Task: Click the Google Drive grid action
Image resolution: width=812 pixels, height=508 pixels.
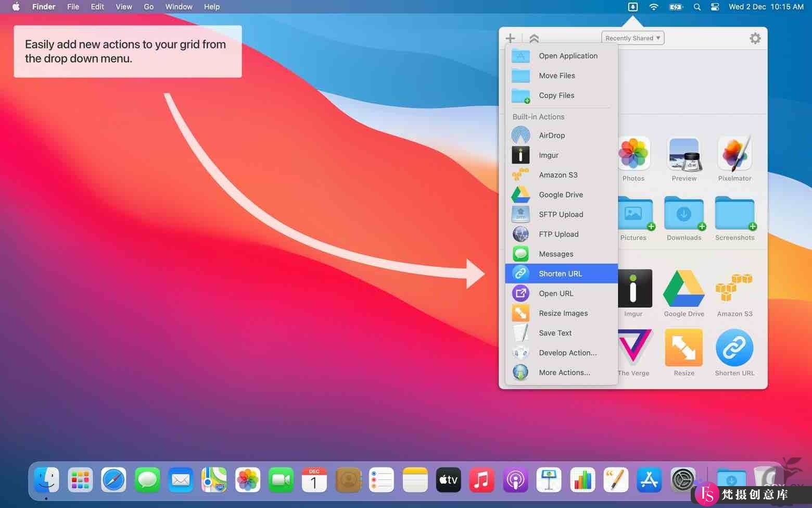Action: coord(684,288)
